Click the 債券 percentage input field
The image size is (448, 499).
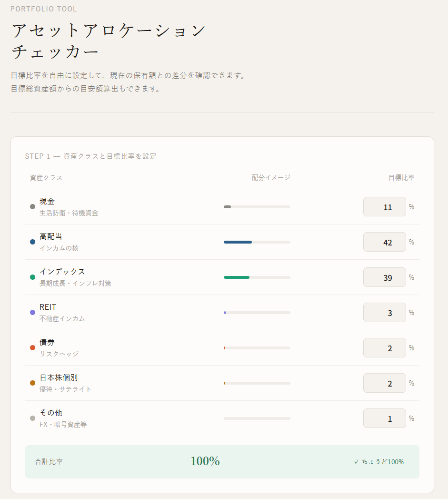point(384,348)
